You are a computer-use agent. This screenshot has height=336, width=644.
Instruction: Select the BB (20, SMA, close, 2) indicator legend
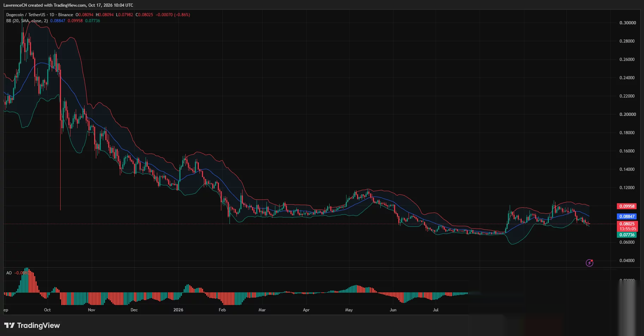pos(27,21)
